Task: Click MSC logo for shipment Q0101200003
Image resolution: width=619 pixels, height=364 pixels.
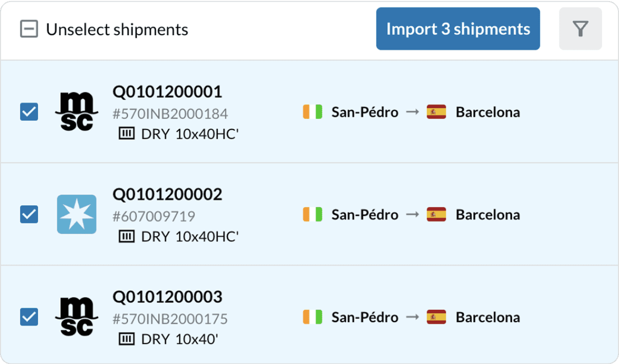Action: [x=77, y=317]
